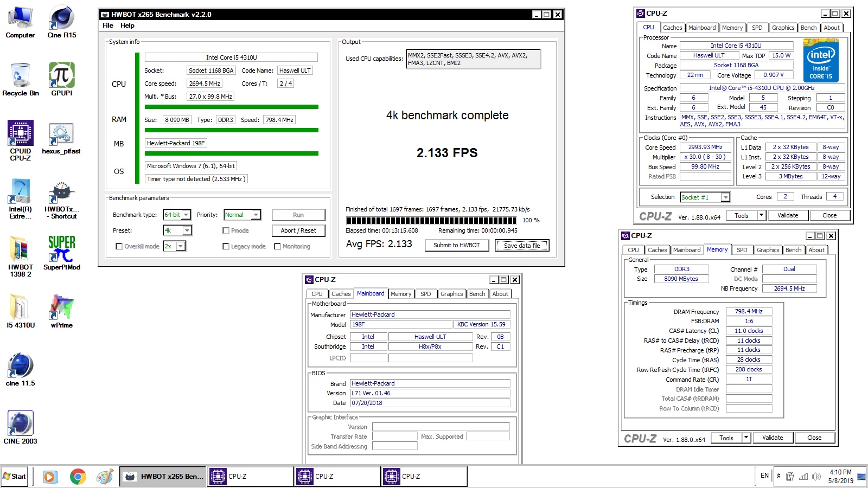
Task: Switch to SPD tab in Memory CPU-Z window
Action: point(742,250)
